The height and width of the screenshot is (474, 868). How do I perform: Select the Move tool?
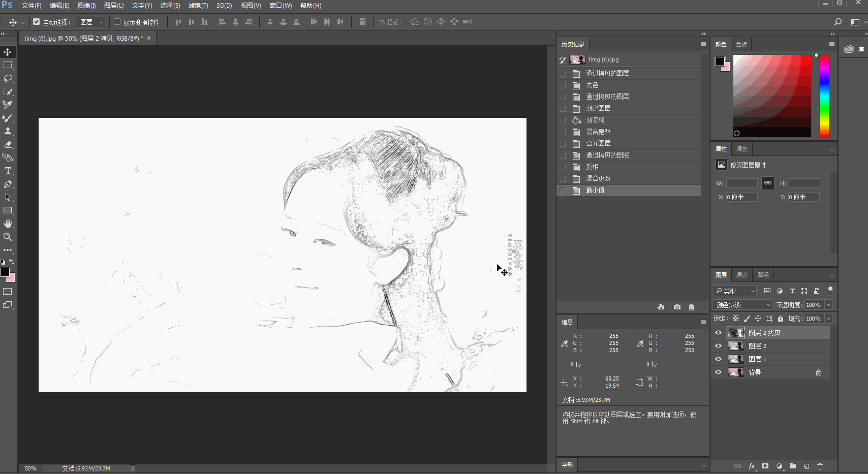click(x=8, y=51)
